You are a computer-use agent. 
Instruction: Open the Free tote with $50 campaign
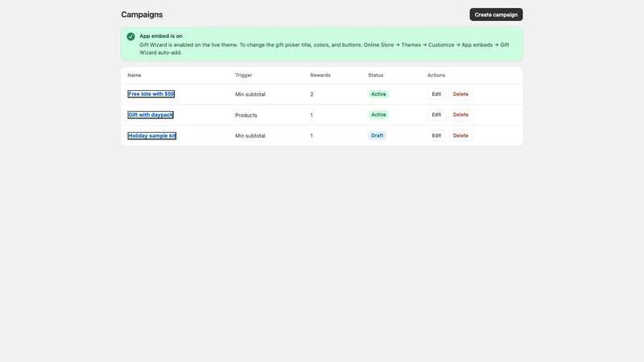pos(151,94)
